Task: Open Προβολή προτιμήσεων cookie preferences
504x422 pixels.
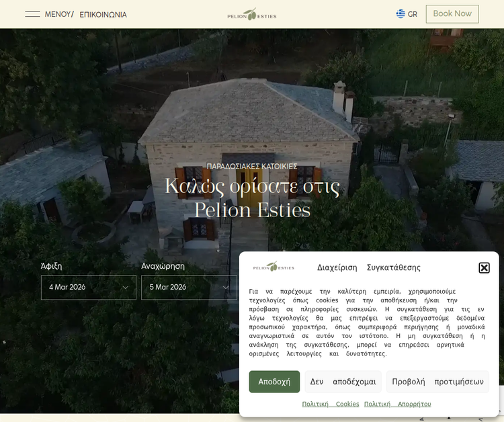Action: click(x=437, y=382)
